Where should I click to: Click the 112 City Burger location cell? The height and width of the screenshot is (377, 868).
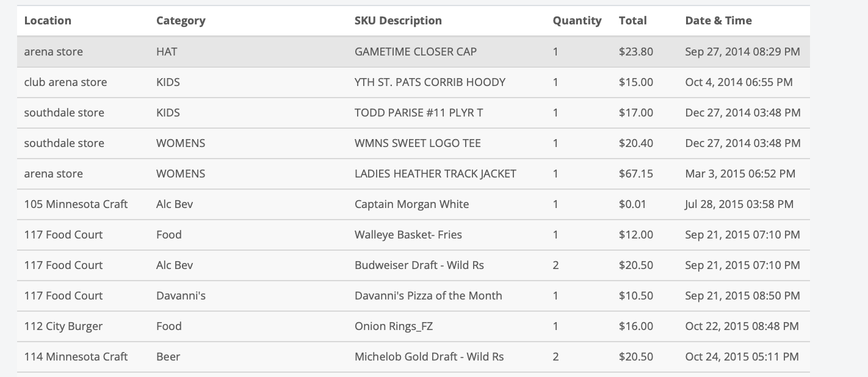63,326
